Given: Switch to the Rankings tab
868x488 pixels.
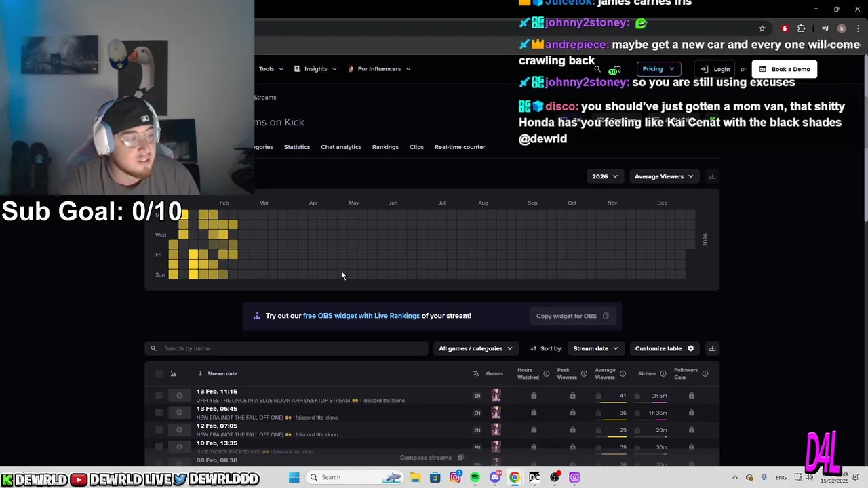Looking at the screenshot, I should [x=385, y=147].
